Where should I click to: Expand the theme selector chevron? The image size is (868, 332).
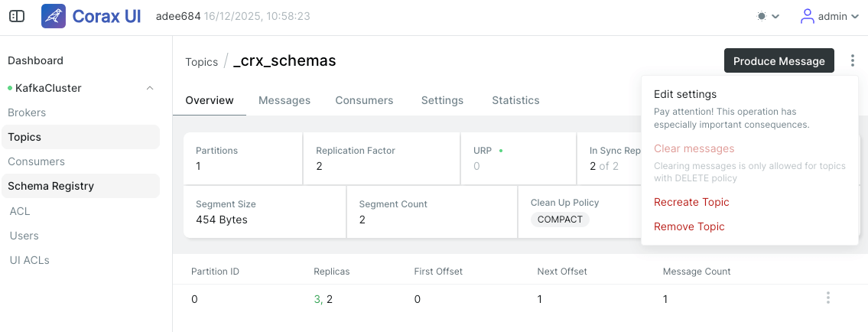(775, 17)
